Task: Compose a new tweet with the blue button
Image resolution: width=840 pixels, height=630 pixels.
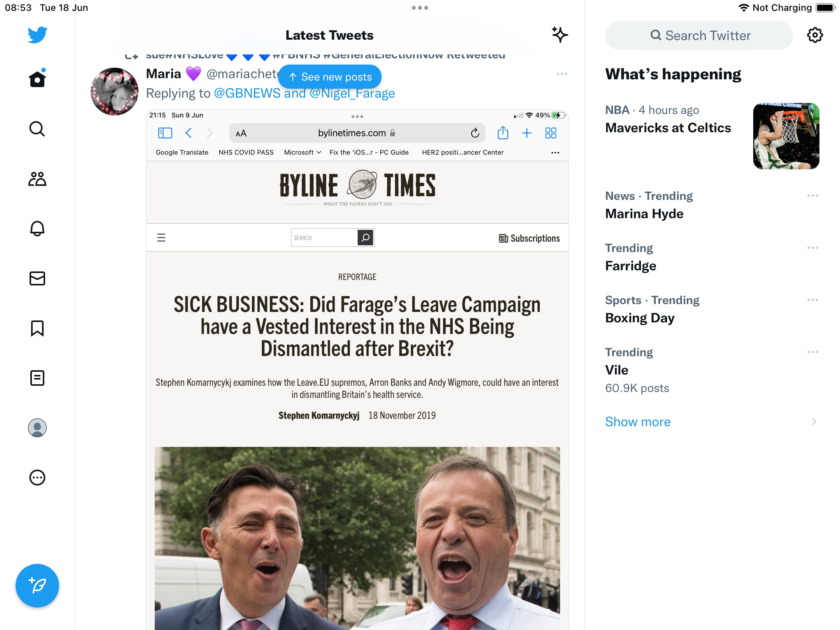Action: point(37,586)
